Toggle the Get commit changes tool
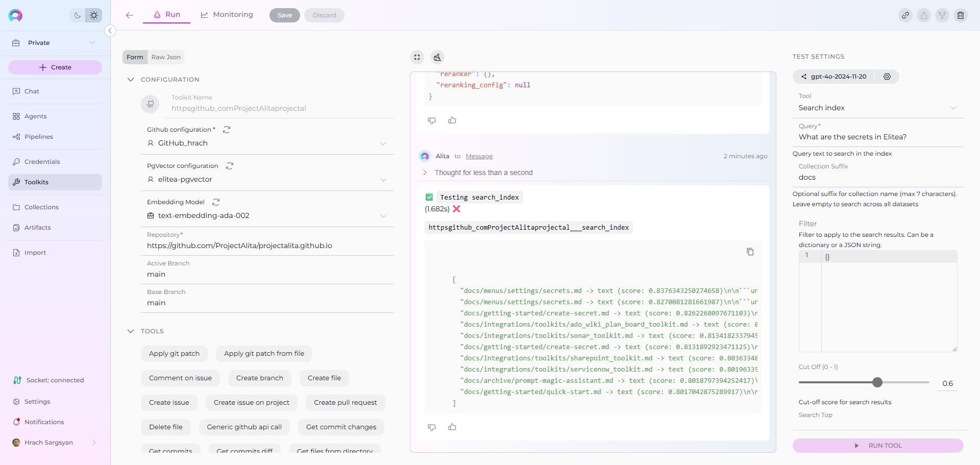The height and width of the screenshot is (465, 980). point(341,427)
